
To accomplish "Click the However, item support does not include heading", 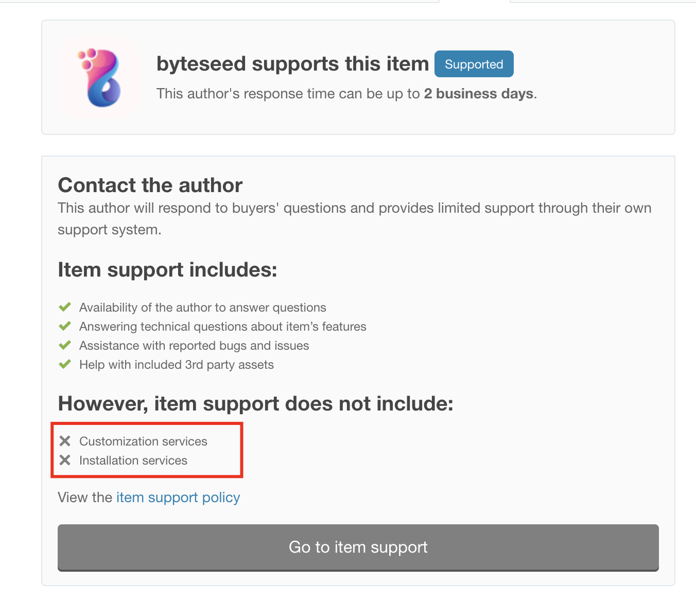I will click(x=255, y=404).
